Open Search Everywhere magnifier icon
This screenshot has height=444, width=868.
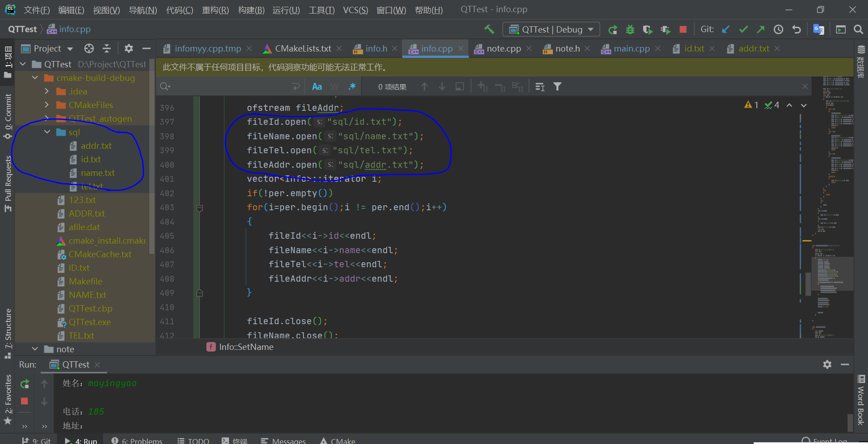(858, 30)
